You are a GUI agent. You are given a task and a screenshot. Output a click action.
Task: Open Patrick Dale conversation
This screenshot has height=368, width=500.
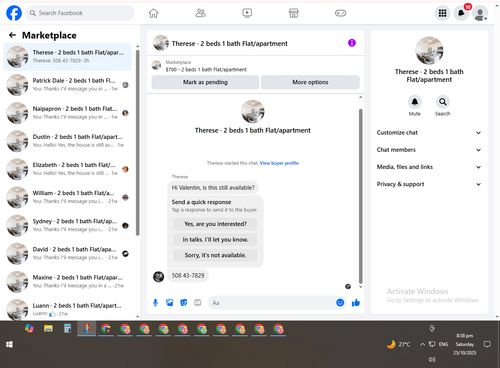point(68,85)
